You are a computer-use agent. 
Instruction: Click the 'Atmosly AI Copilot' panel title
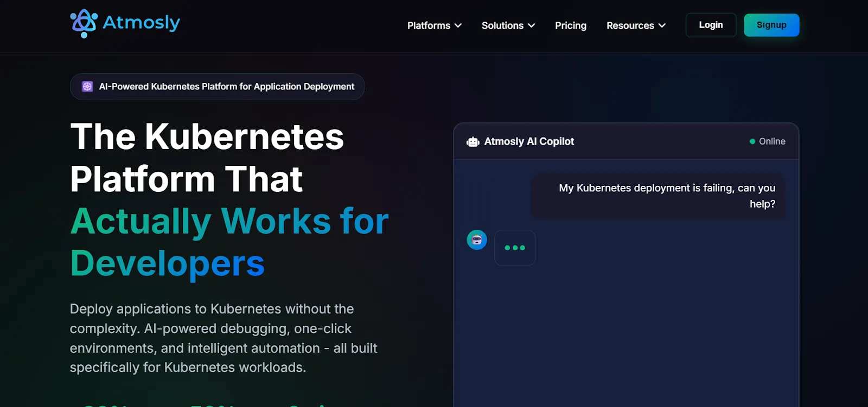(x=529, y=141)
